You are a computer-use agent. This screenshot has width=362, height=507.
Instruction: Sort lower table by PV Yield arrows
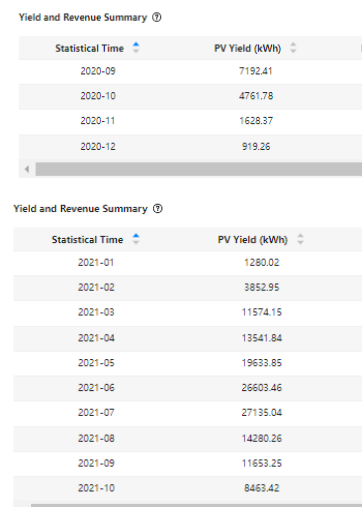tap(300, 239)
